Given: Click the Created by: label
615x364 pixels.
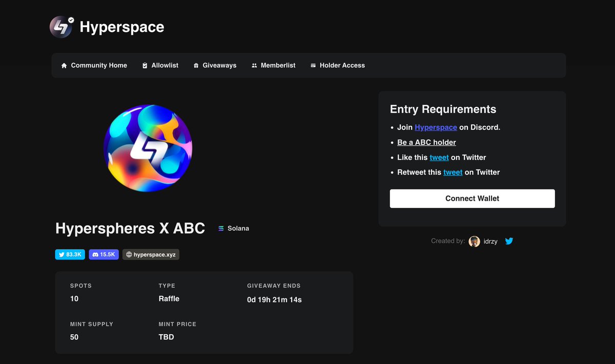Looking at the screenshot, I should [x=448, y=241].
